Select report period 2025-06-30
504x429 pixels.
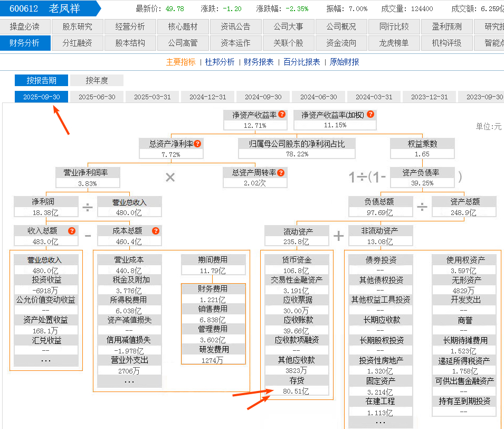pyautogui.click(x=97, y=97)
